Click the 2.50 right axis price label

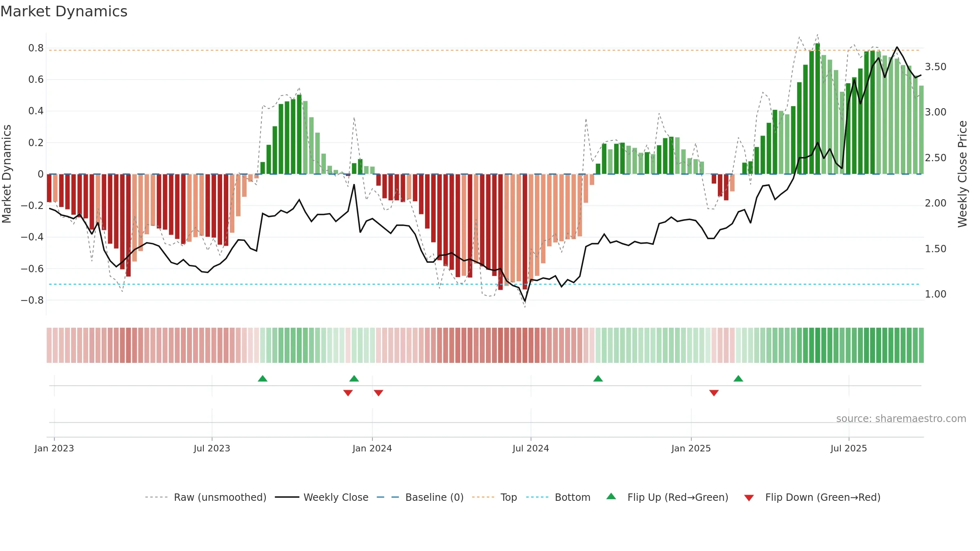tap(935, 158)
